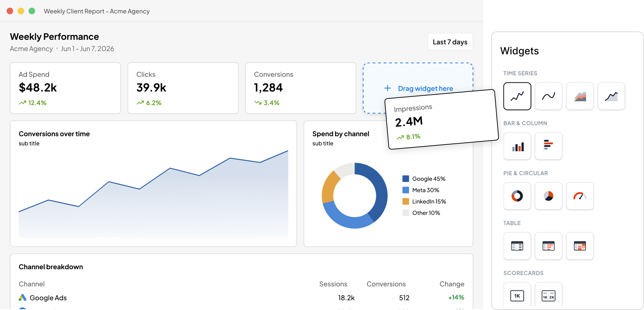Choose the heatmap table widget

(x=580, y=246)
